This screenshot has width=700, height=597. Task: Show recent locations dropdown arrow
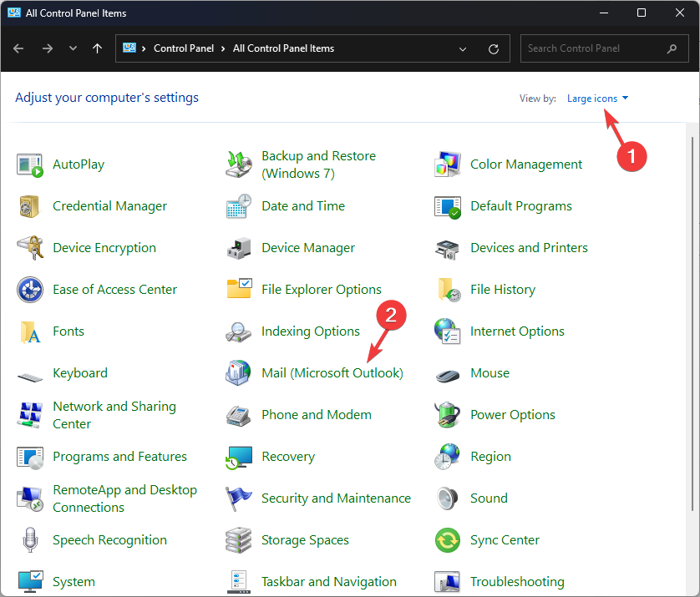coord(73,48)
